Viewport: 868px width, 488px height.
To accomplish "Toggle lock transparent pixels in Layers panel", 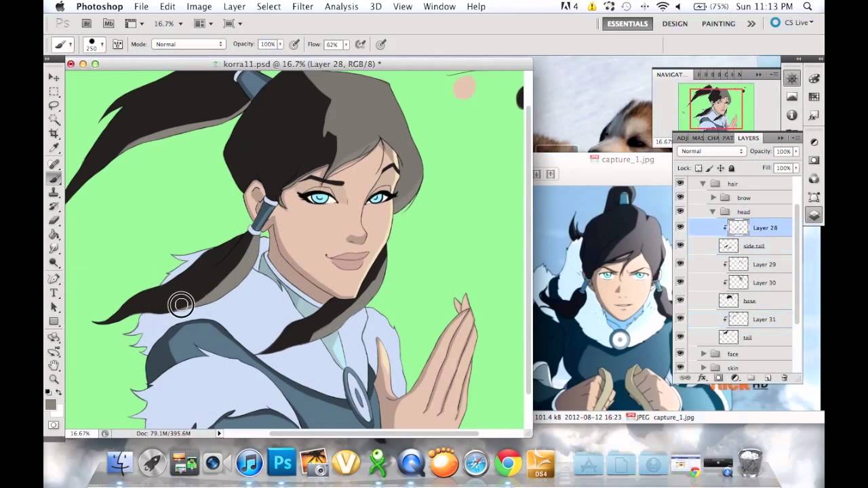I will (x=698, y=168).
